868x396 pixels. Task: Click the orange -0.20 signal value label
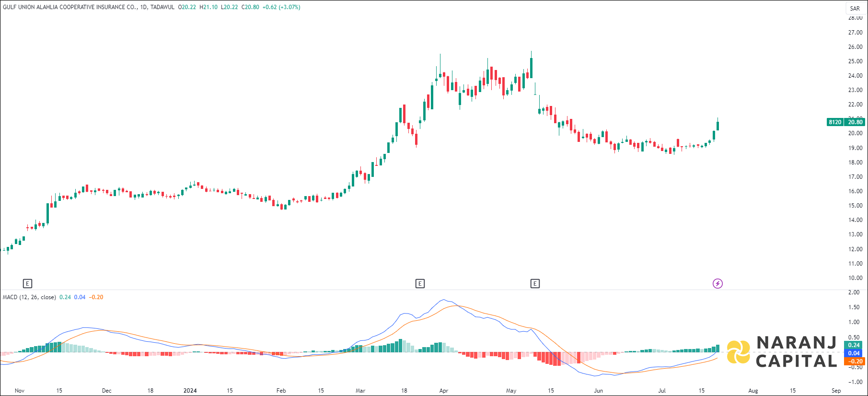point(854,361)
